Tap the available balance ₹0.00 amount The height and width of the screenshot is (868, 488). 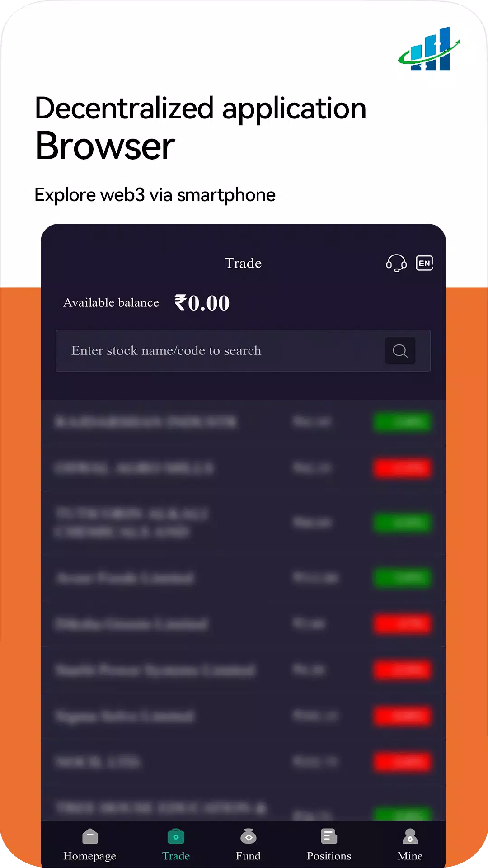click(x=202, y=303)
